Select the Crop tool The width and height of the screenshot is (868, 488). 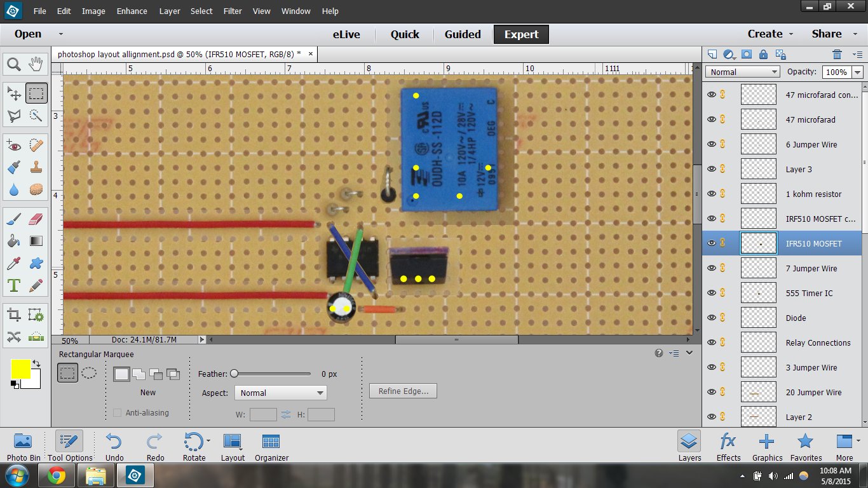[14, 315]
